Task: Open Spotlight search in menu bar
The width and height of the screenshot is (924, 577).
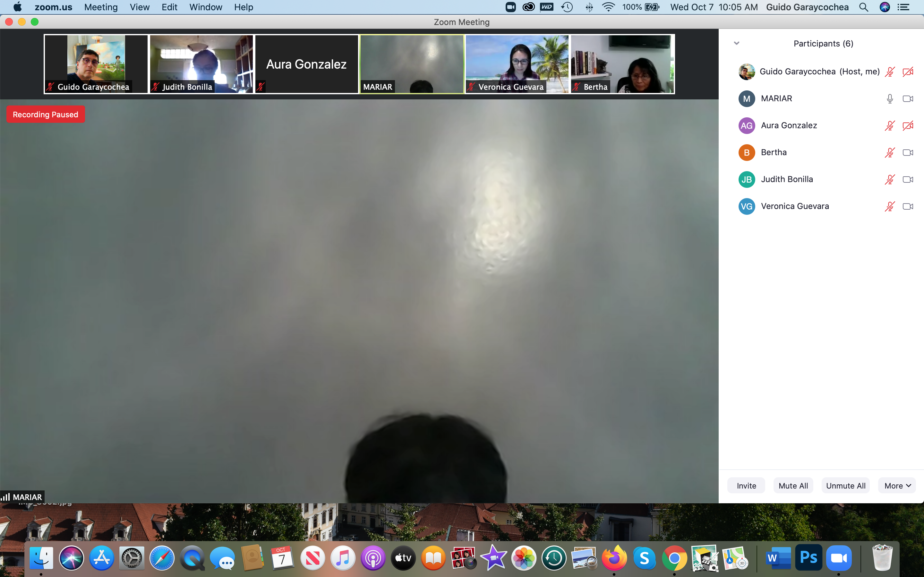Action: [x=864, y=7]
